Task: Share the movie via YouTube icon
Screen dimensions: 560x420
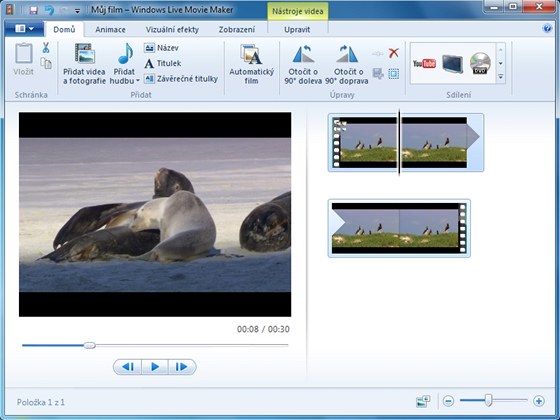Action: 424,64
